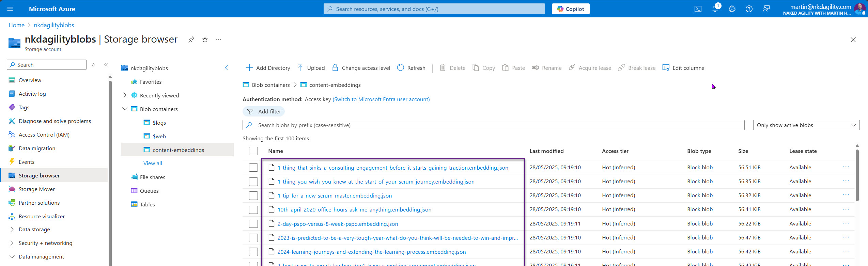Click Change access level
Viewport: 868px width, 266px height.
tap(361, 68)
